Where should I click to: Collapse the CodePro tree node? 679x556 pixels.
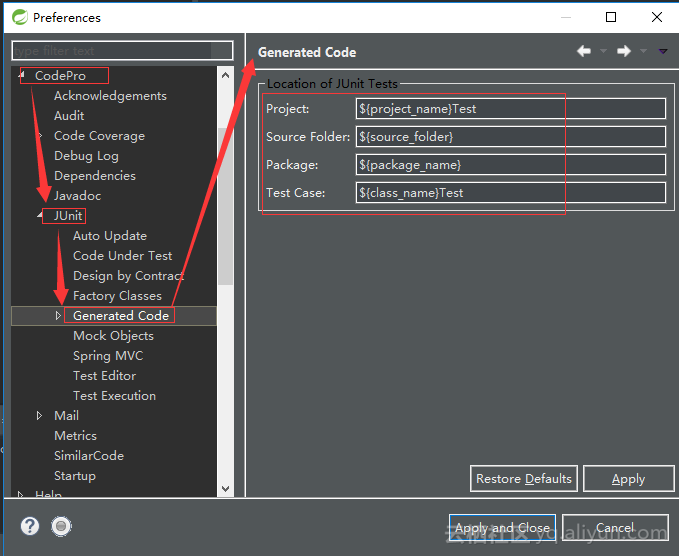[x=22, y=75]
